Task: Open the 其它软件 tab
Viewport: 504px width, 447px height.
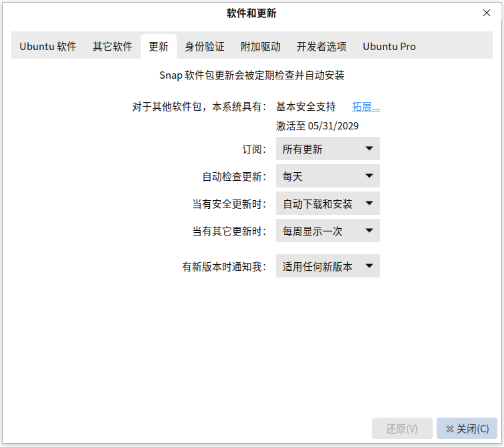Action: pyautogui.click(x=113, y=46)
